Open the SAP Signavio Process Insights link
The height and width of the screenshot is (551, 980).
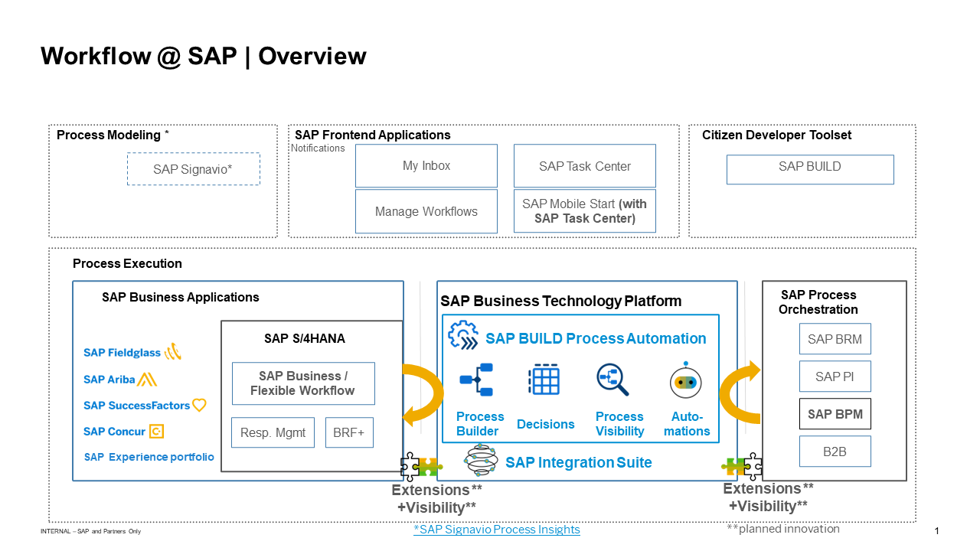[497, 530]
